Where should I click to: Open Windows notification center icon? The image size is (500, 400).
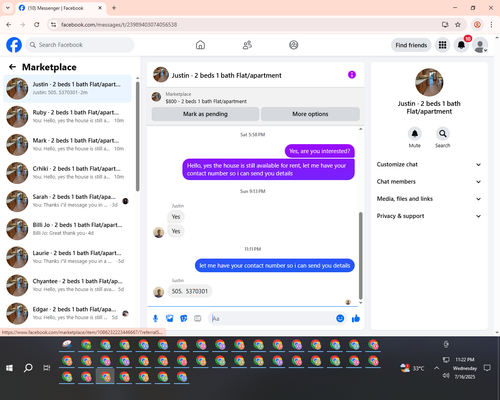[x=487, y=368]
